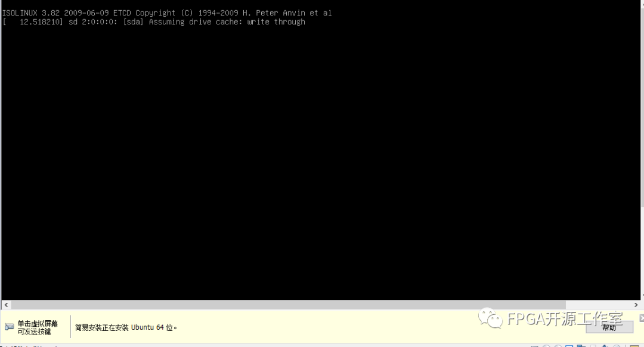Image resolution: width=644 pixels, height=347 pixels.
Task: Close the easy install notification bar
Action: click(x=641, y=318)
